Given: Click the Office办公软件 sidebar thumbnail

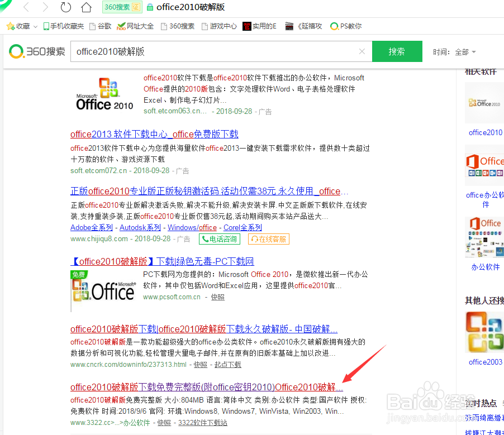Looking at the screenshot, I should click(484, 165).
